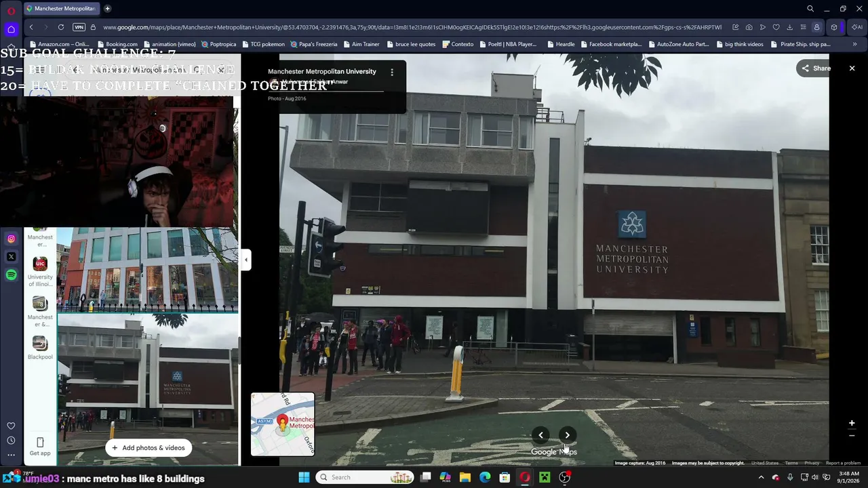Open the Privacy link at bottom
The height and width of the screenshot is (488, 868).
click(x=812, y=463)
